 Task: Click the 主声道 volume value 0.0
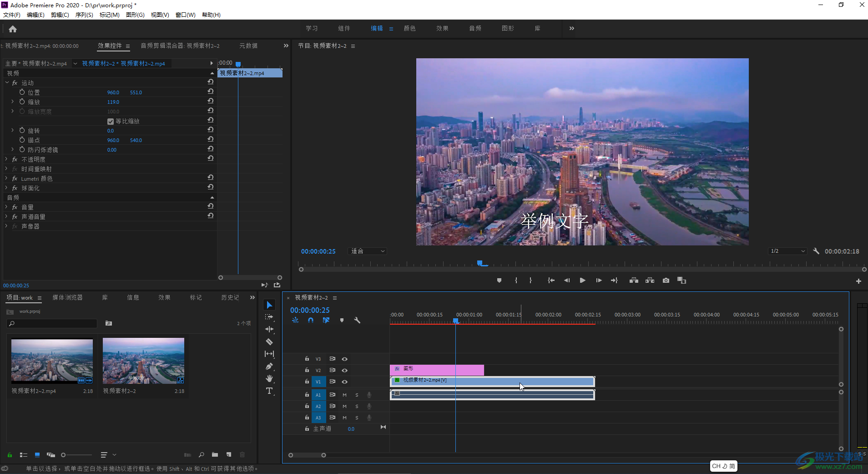pyautogui.click(x=351, y=429)
